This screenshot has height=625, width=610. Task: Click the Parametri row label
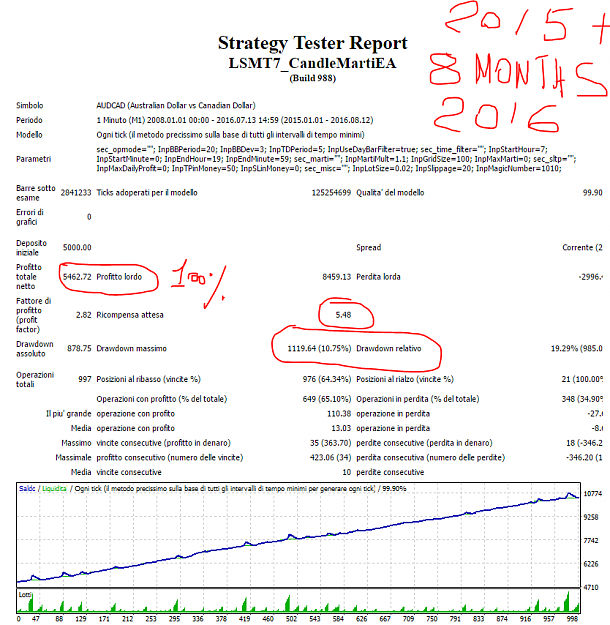[x=33, y=159]
